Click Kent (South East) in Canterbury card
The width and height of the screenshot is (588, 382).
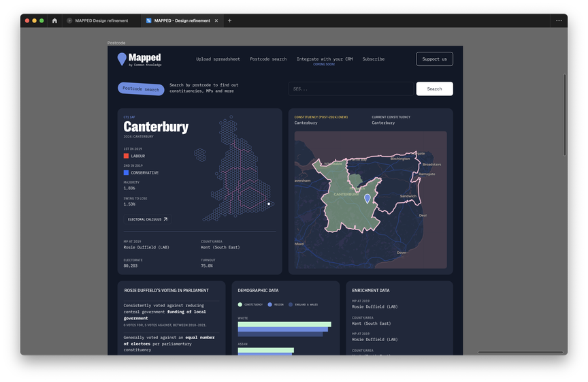(220, 247)
